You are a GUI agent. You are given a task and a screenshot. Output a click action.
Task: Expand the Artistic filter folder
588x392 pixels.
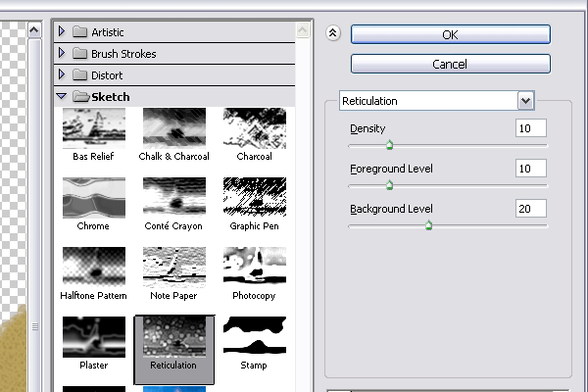click(x=62, y=32)
